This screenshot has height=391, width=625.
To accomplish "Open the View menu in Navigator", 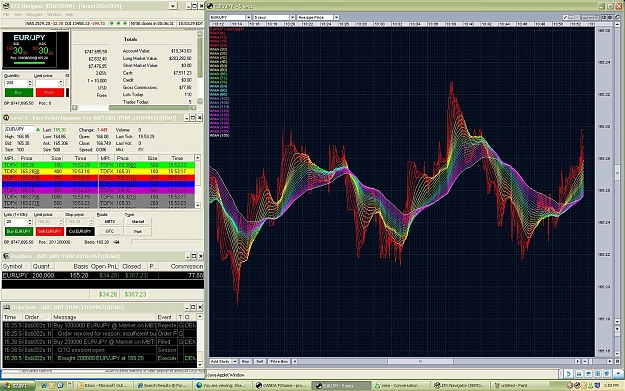I will coord(18,14).
